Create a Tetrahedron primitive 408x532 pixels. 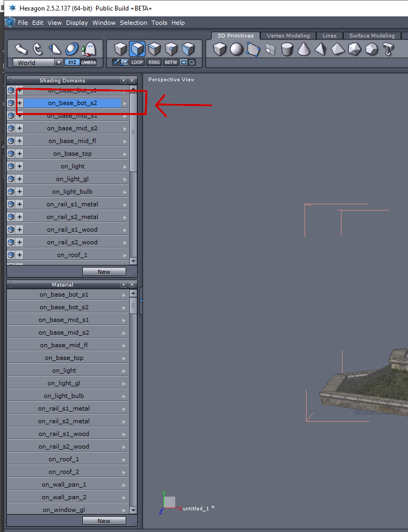320,49
